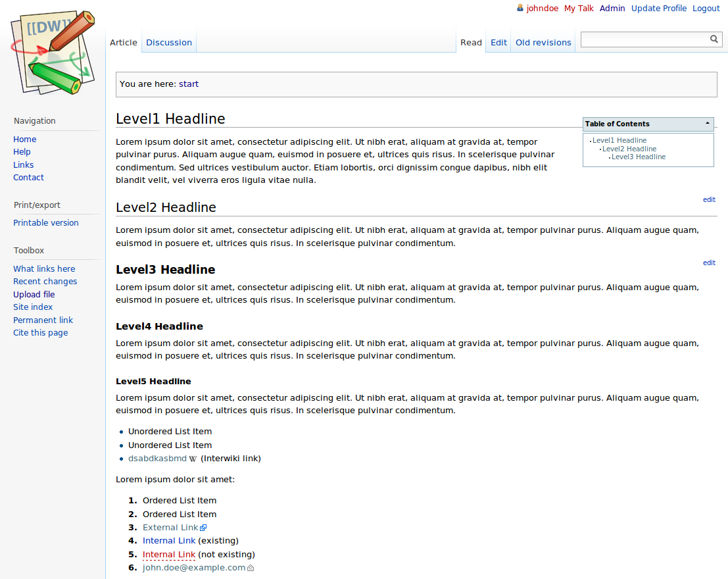Viewport: 728px width, 579px height.
Task: Open the Printable version link
Action: [46, 222]
